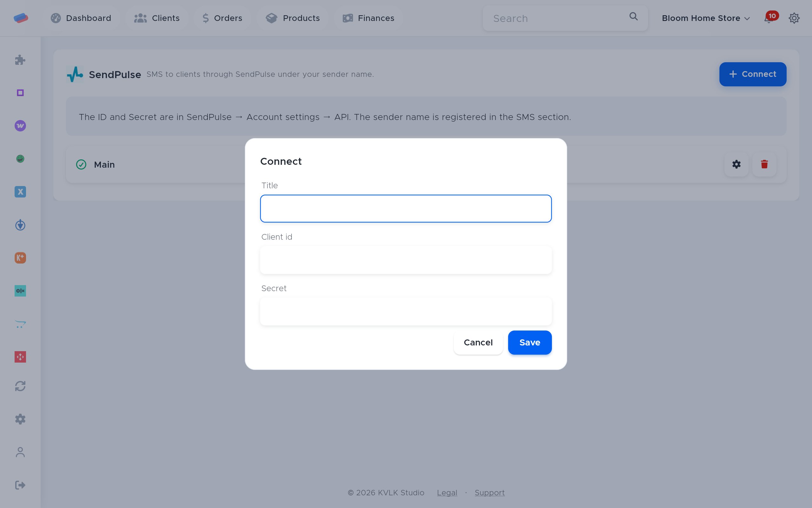Click the logout icon in sidebar

20,485
